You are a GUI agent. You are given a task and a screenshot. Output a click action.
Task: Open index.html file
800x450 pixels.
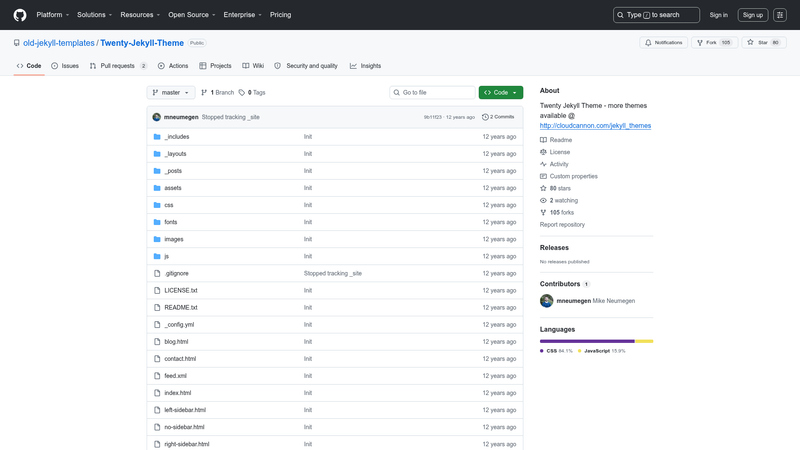(178, 393)
